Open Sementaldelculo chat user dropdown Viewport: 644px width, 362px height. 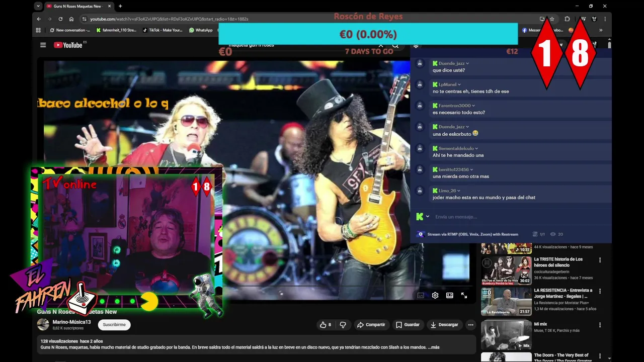pos(476,148)
